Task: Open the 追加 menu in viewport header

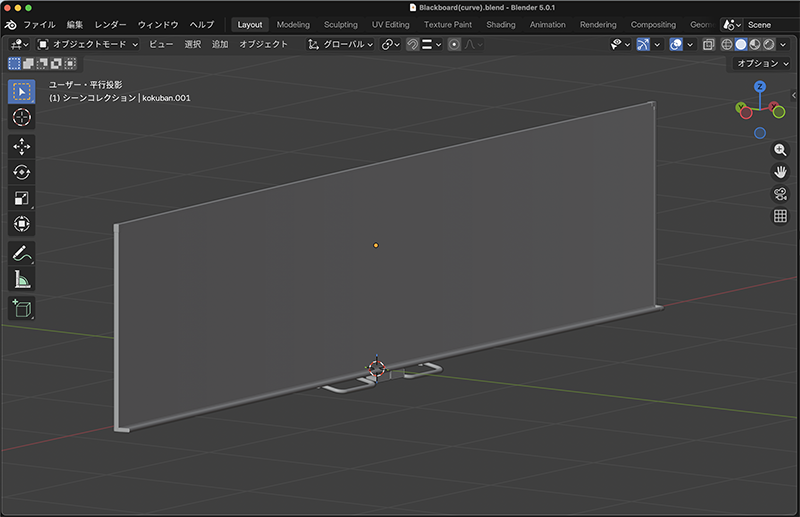Action: click(220, 44)
